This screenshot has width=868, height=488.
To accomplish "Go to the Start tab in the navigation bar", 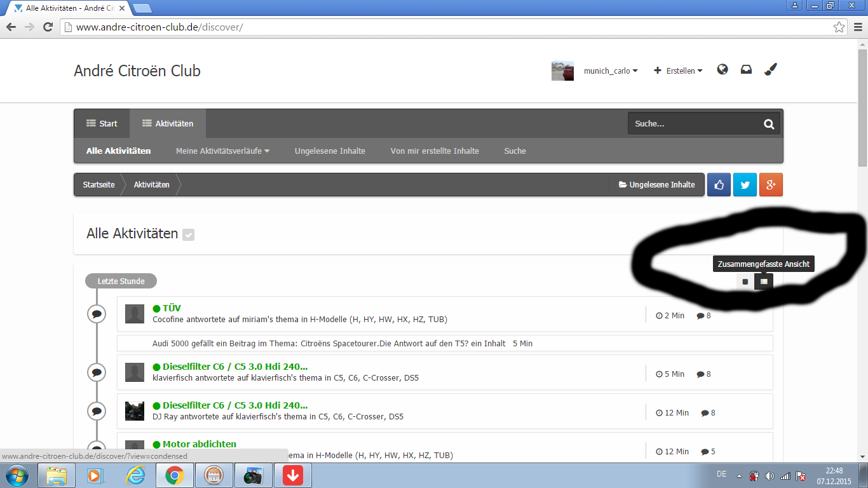I will pos(102,123).
